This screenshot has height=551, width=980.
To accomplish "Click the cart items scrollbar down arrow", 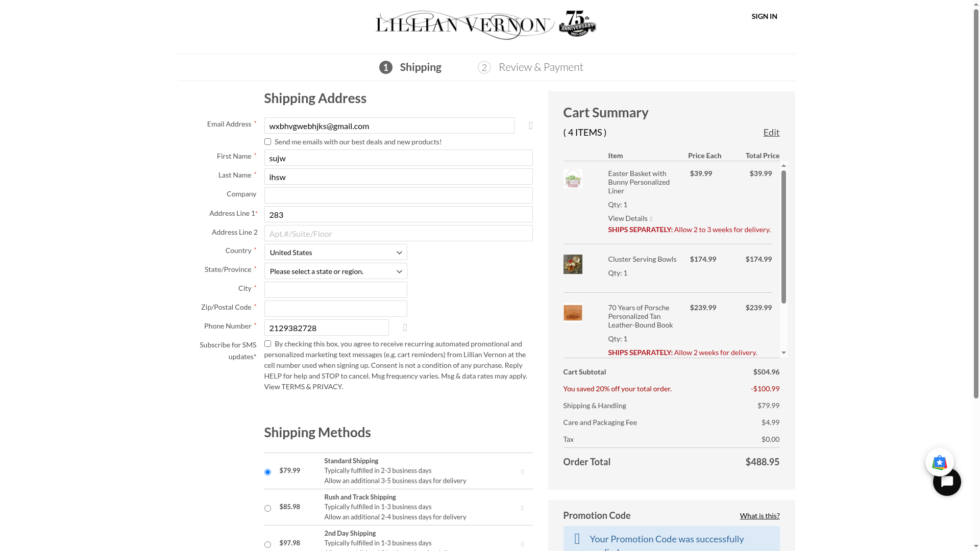I will pos(783,353).
